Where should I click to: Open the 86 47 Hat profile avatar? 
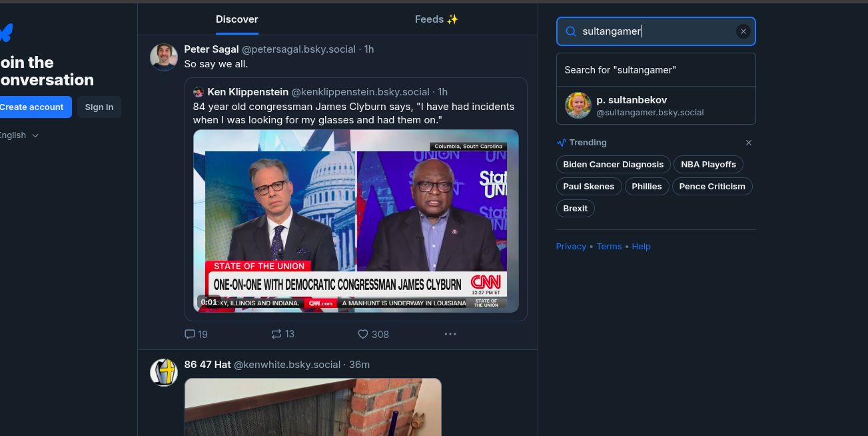[x=164, y=373]
